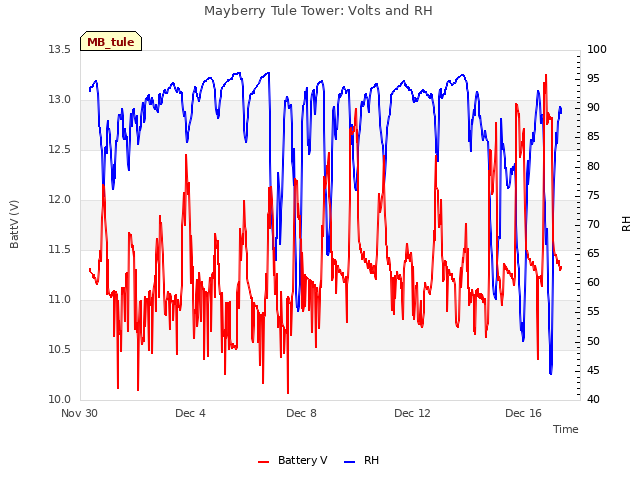This screenshot has width=640, height=480.
Task: Click the 13.5 left axis value
Action: [x=59, y=49]
